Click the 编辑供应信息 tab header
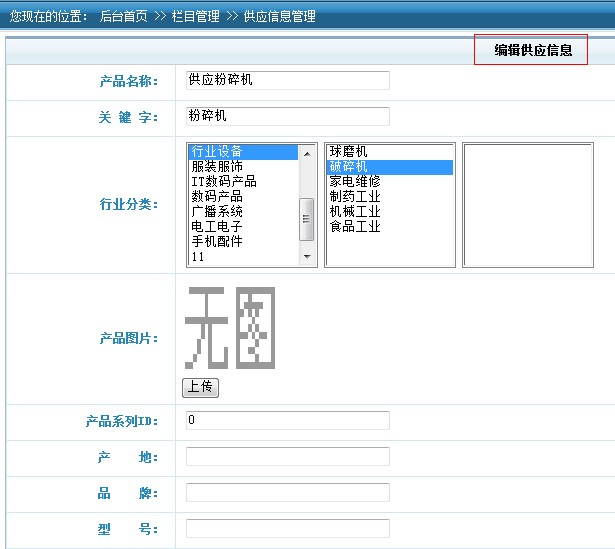Screen dimensions: 615x549 pyautogui.click(x=531, y=49)
